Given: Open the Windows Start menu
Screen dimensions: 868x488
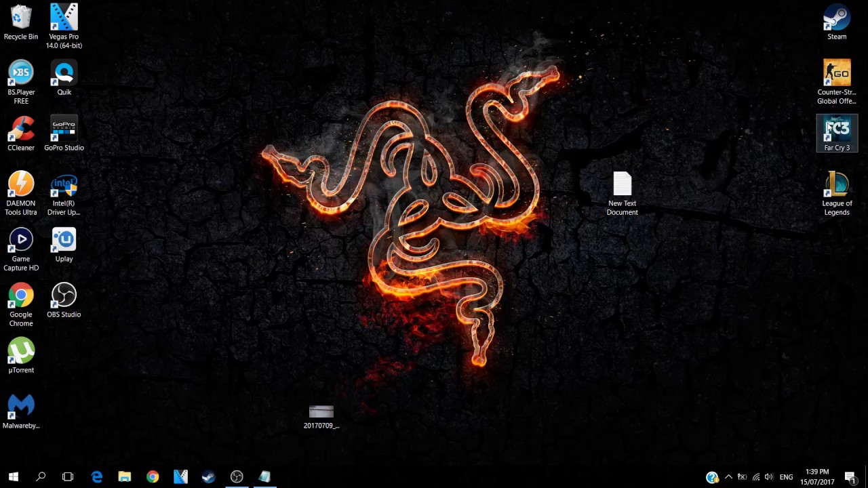Looking at the screenshot, I should pyautogui.click(x=14, y=476).
